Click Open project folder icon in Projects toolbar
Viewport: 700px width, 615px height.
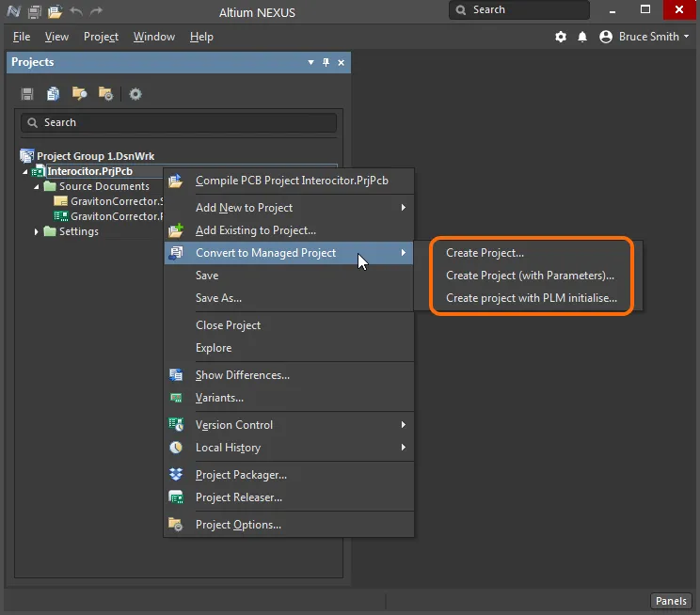pyautogui.click(x=79, y=94)
